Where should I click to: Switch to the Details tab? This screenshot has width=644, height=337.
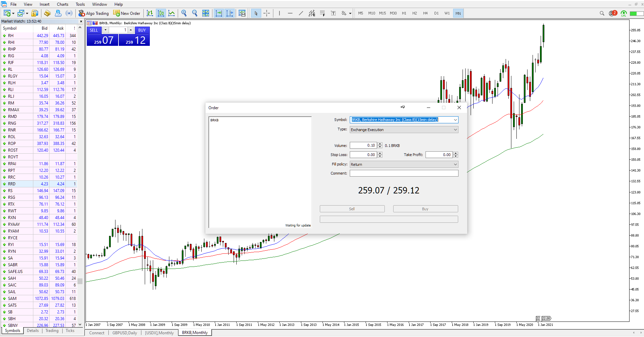tap(33, 331)
